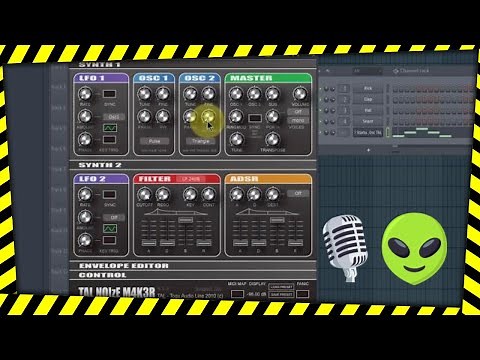The width and height of the screenshot is (480, 360).
Task: Click the Master OSC 2 level knob
Action: (x=254, y=94)
